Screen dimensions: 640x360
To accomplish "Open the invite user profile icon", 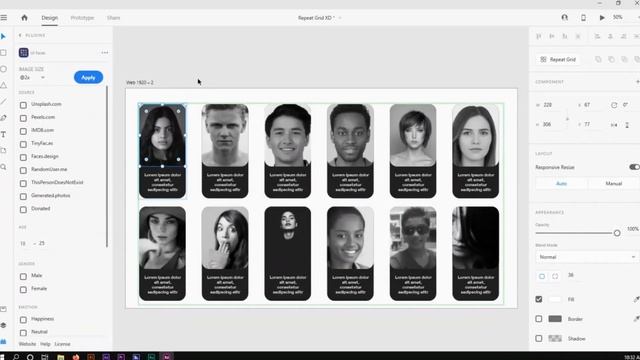I will click(564, 18).
